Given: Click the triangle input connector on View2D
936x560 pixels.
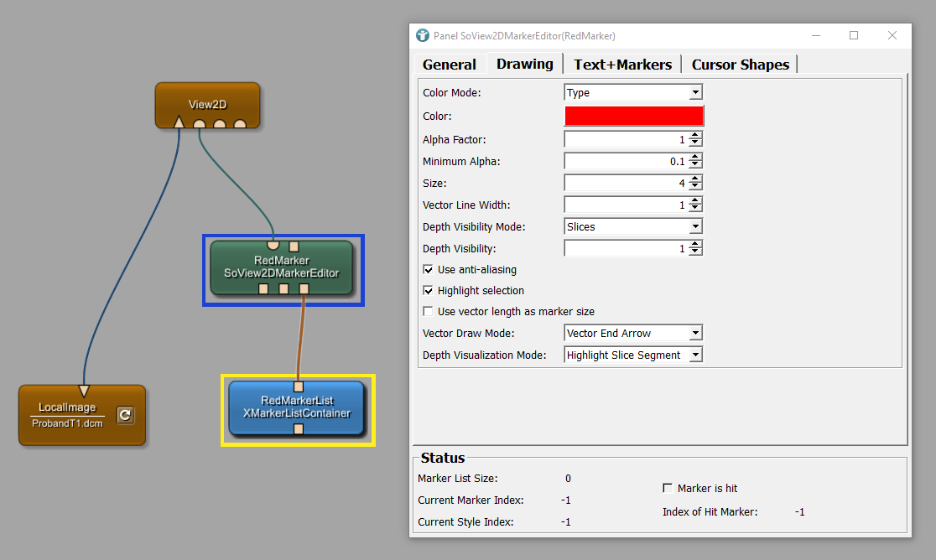Looking at the screenshot, I should [x=179, y=123].
